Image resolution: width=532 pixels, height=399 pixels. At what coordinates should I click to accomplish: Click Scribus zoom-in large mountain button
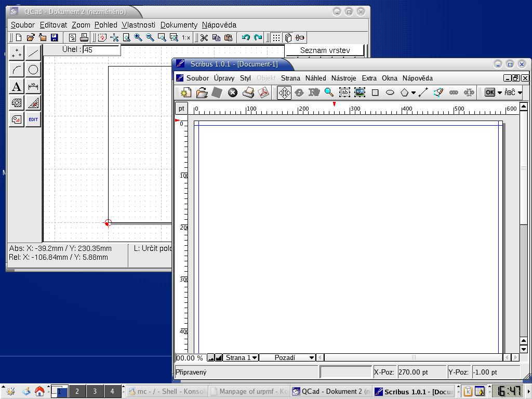click(x=219, y=357)
